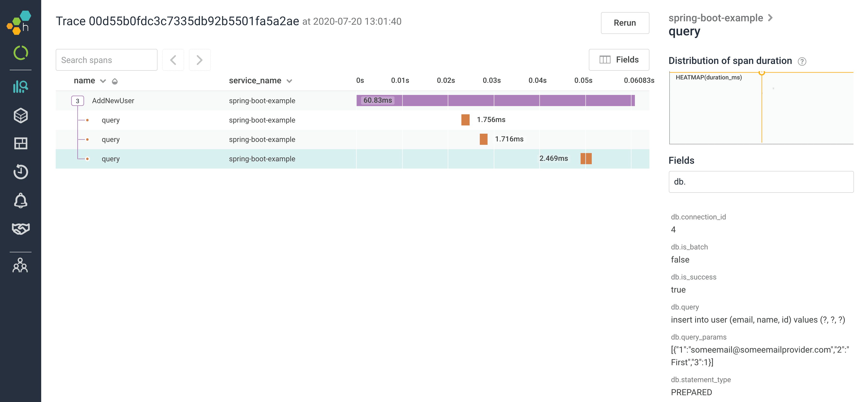Open the Datasets cube icon
Viewport: 868px width, 402px height.
[x=21, y=116]
